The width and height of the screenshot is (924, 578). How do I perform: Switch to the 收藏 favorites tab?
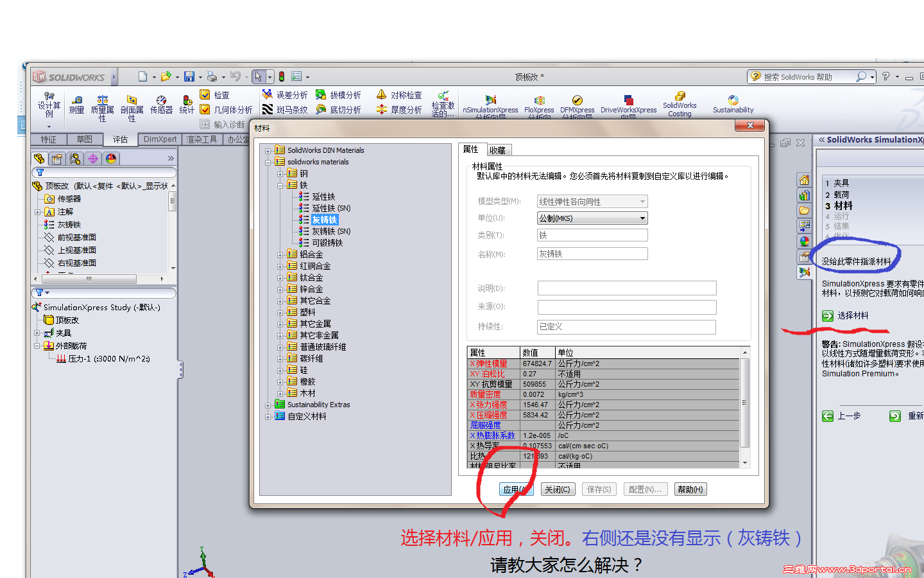pos(497,150)
